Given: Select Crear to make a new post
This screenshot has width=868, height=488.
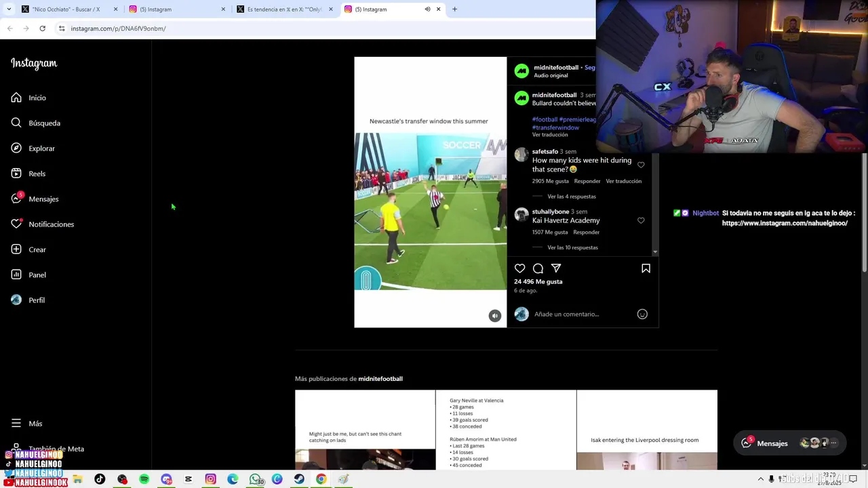Looking at the screenshot, I should [x=28, y=249].
